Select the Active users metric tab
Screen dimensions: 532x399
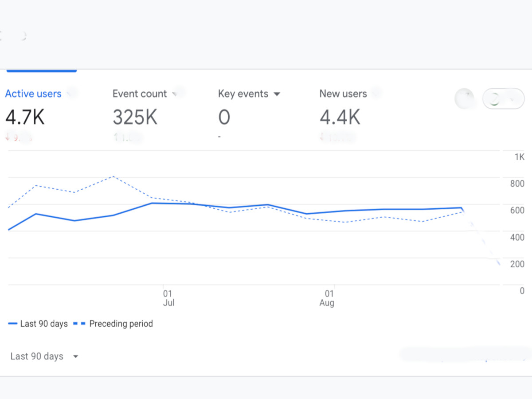click(x=33, y=94)
